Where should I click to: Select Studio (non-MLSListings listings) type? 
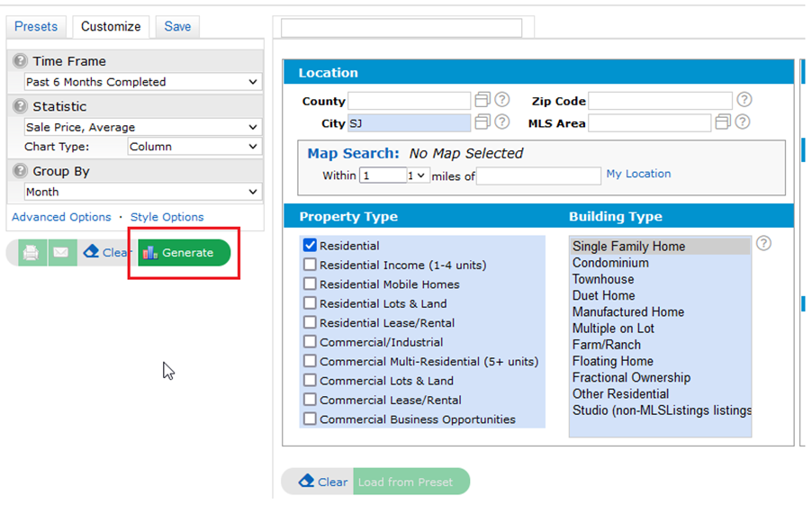click(x=660, y=410)
